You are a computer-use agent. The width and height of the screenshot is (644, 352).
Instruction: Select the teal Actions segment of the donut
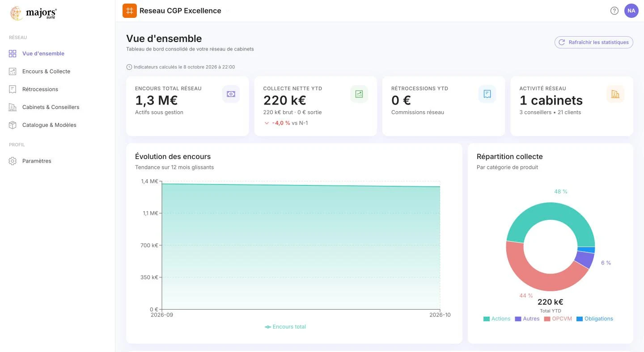(551, 211)
